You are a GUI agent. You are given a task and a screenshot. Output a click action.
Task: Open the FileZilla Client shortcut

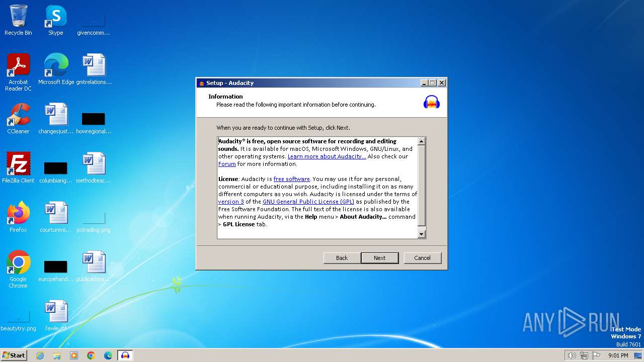tap(18, 167)
